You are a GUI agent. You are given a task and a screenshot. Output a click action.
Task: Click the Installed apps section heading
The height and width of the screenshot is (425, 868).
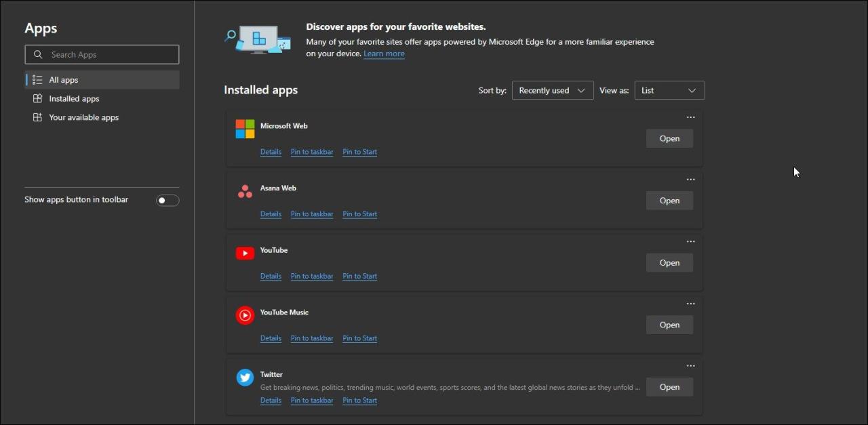pos(260,90)
